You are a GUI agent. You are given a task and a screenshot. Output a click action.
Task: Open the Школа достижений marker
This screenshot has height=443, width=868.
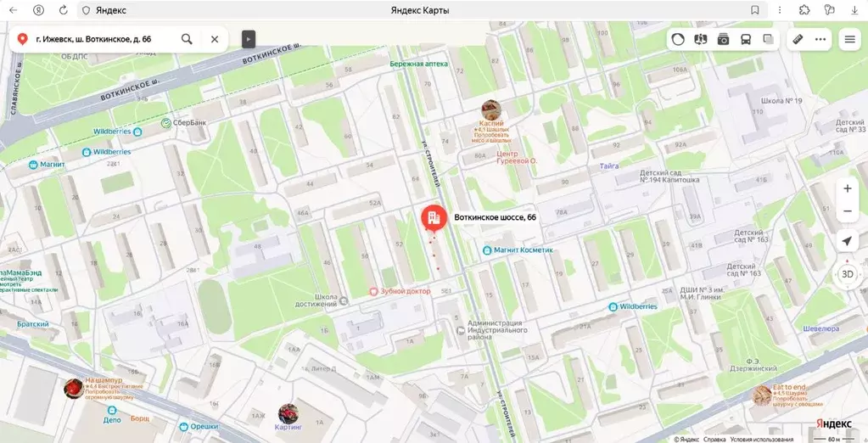tap(344, 300)
